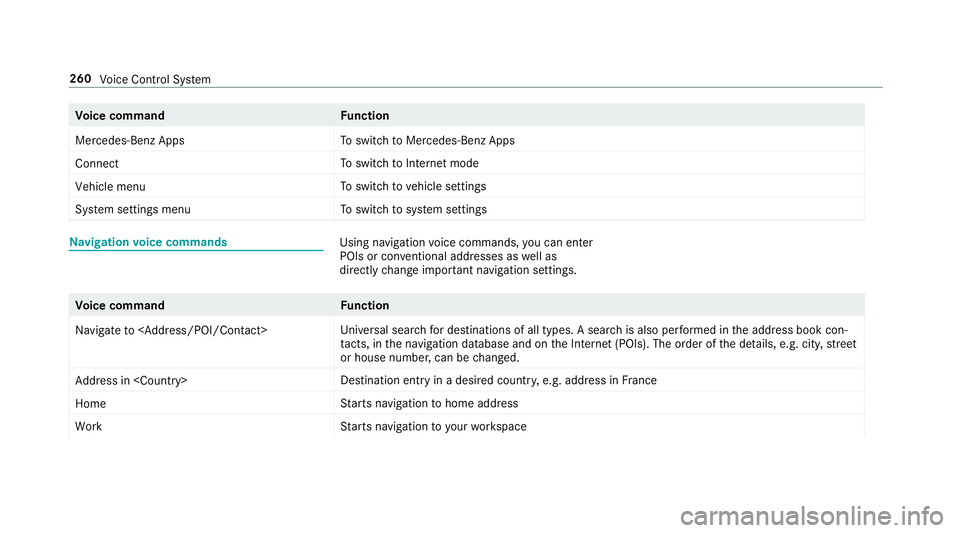Click page number 260 in header

pos(80,79)
